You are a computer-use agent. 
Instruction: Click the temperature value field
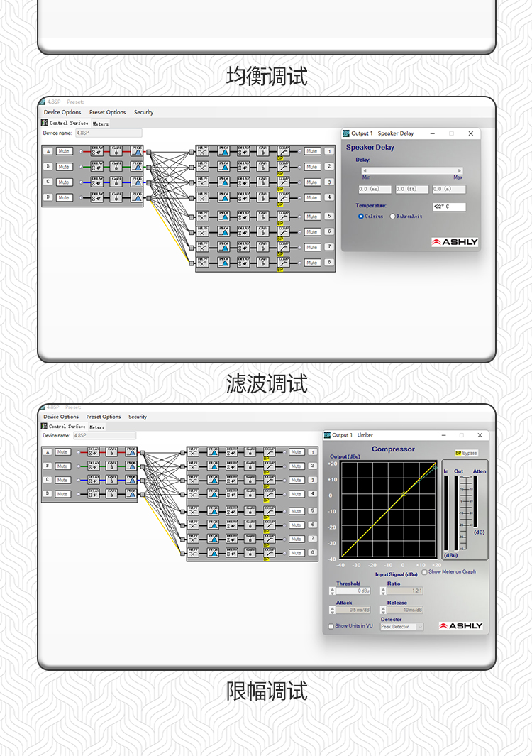(449, 207)
